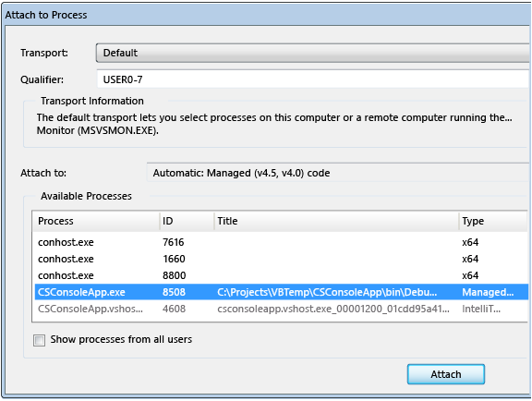
Task: Click the csconsoleapp.vshost.exe_00001200 title cell
Action: click(x=333, y=309)
